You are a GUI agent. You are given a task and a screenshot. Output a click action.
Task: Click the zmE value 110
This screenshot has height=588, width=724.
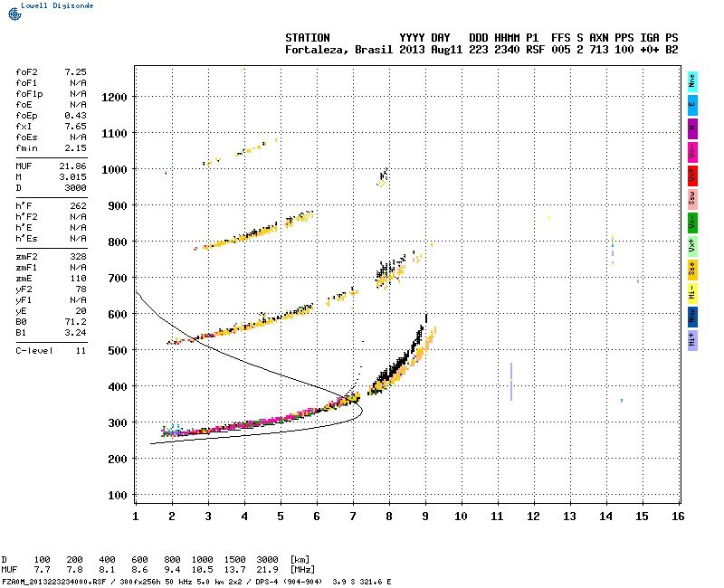coord(79,279)
